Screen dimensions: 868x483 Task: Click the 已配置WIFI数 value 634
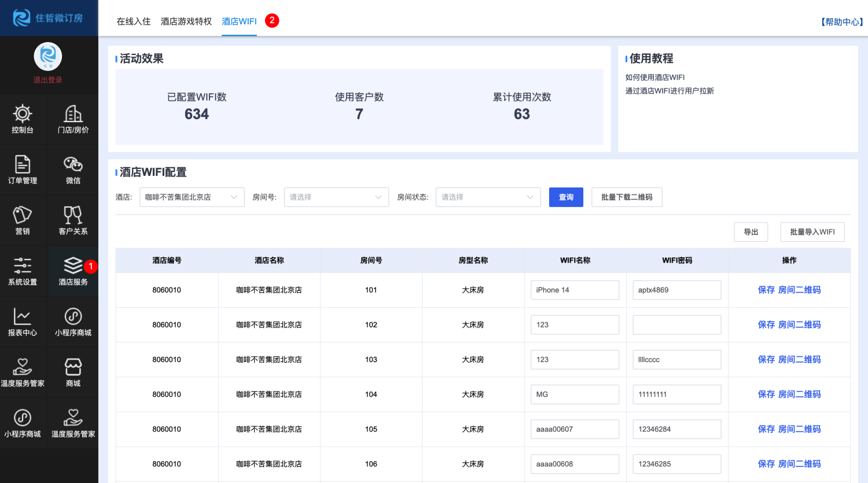(197, 114)
